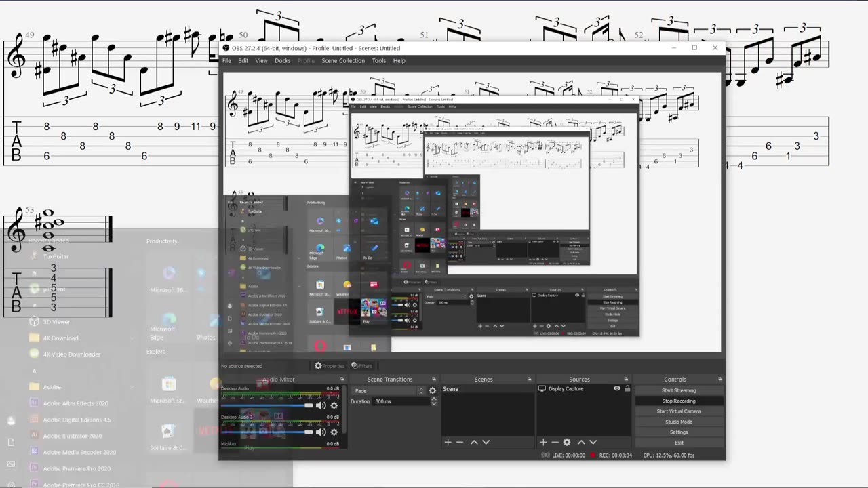Mute the Desktop Audio channel speaker icon
The image size is (868, 488).
(320, 405)
